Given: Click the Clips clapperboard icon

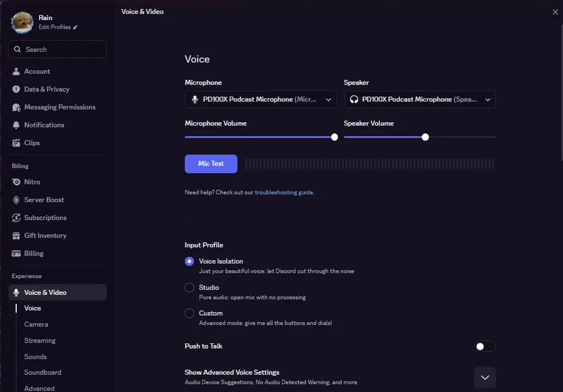Looking at the screenshot, I should click(16, 143).
